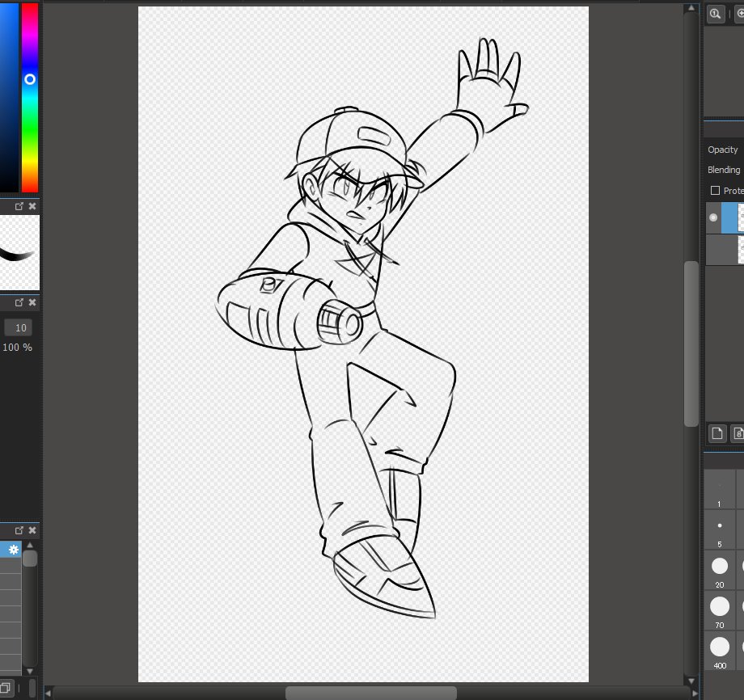Enable the Protect Alpha checkbox
744x700 pixels.
[x=715, y=191]
